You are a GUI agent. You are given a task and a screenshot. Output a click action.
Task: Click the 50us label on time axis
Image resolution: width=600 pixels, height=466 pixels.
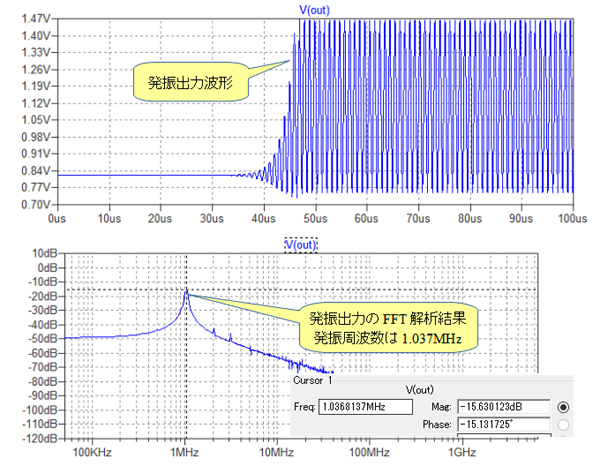tap(315, 216)
